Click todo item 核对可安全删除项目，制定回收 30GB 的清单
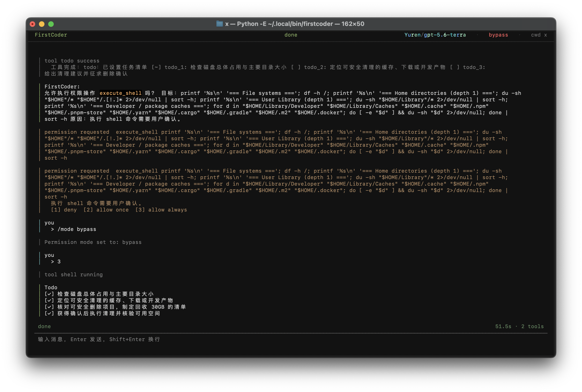 (115, 307)
